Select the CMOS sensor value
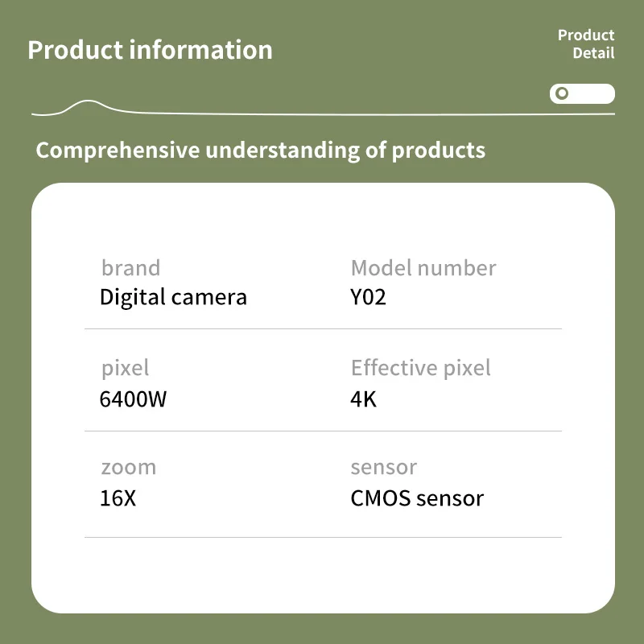This screenshot has height=644, width=644. pyautogui.click(x=417, y=497)
